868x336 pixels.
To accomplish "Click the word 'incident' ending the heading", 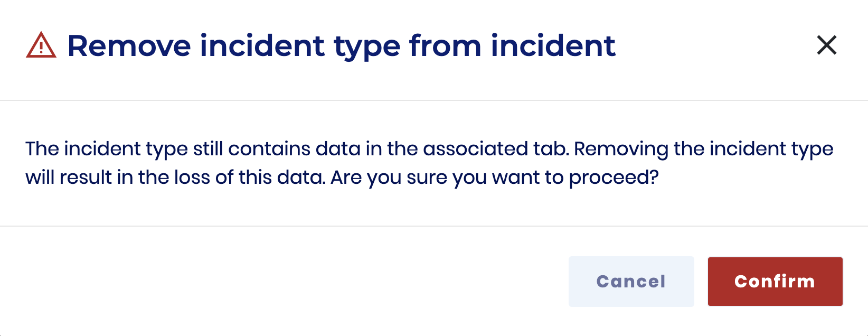I will pos(553,45).
